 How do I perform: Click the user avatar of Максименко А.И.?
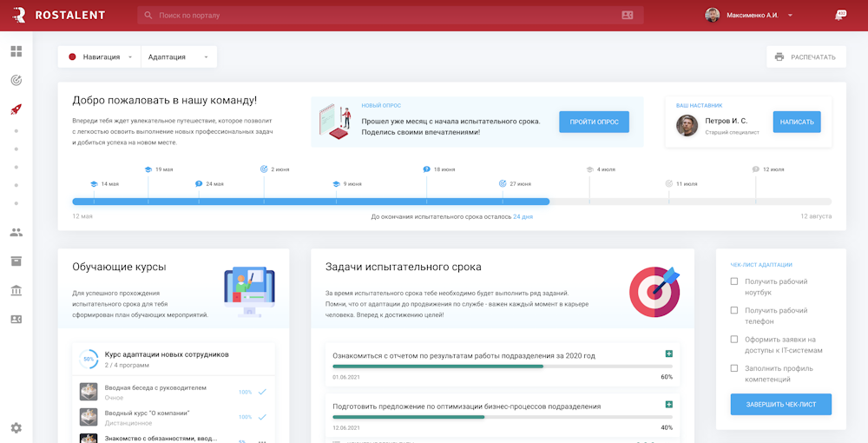713,16
